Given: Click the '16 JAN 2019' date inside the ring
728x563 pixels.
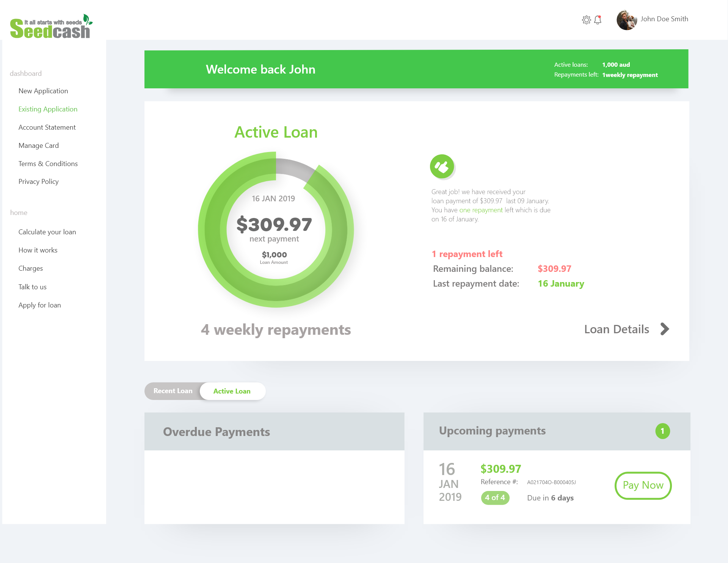Looking at the screenshot, I should pyautogui.click(x=273, y=199).
